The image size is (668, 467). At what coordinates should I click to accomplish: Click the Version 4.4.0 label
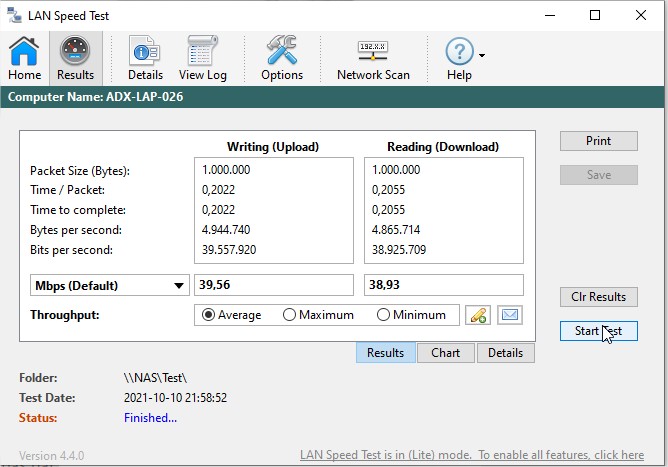click(52, 456)
